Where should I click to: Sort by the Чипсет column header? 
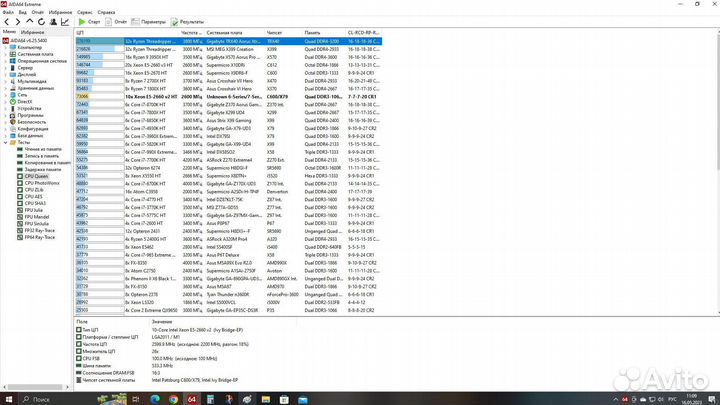(x=283, y=33)
